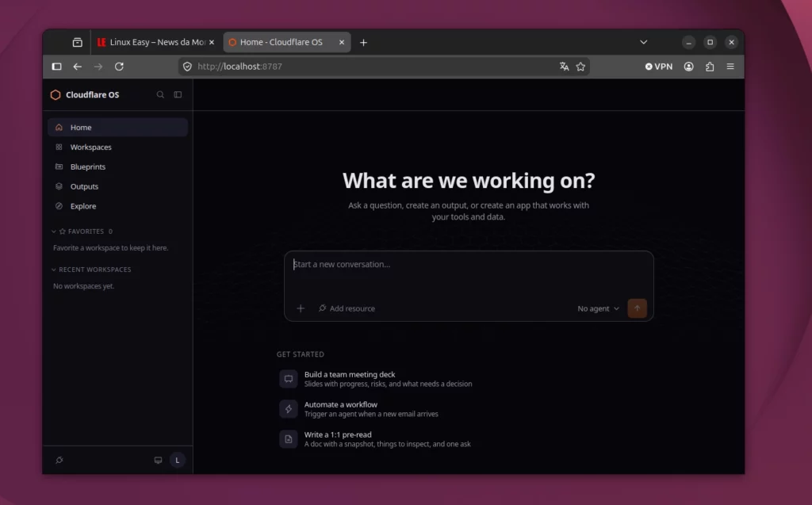Image resolution: width=812 pixels, height=505 pixels.
Task: Reload the page
Action: [x=119, y=67]
